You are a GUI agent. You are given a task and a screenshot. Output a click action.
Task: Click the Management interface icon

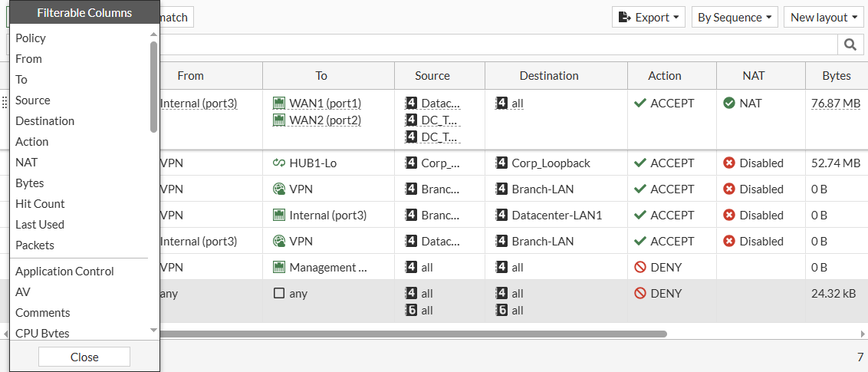coord(279,268)
